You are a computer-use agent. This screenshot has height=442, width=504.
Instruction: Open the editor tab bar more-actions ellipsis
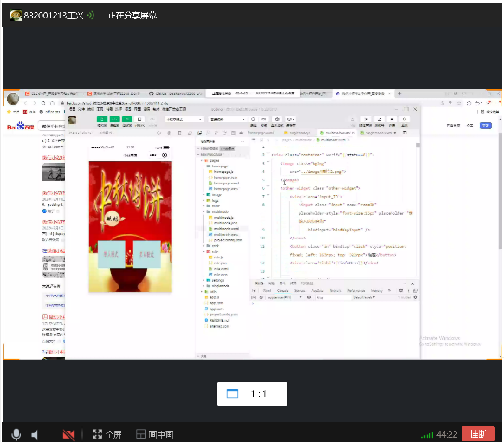(413, 133)
